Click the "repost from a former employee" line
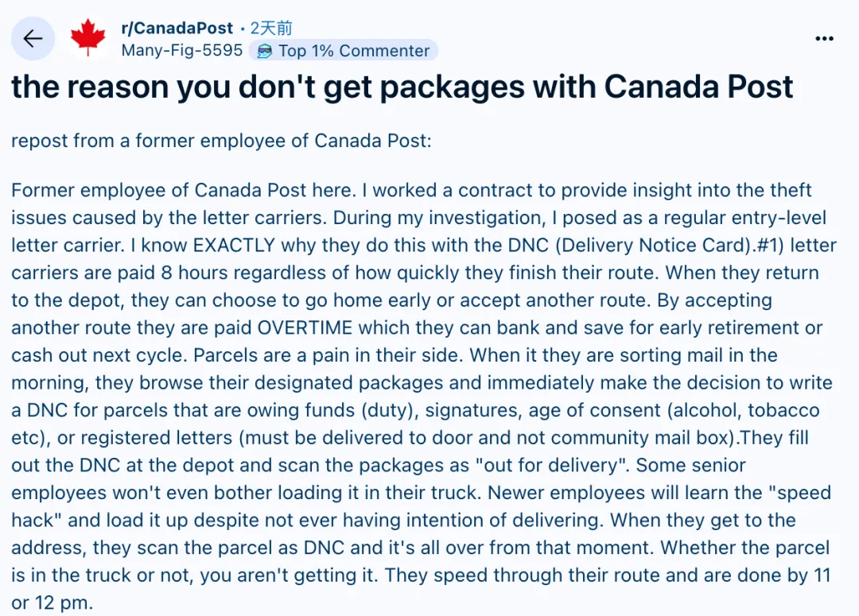The image size is (859, 616). point(221,141)
